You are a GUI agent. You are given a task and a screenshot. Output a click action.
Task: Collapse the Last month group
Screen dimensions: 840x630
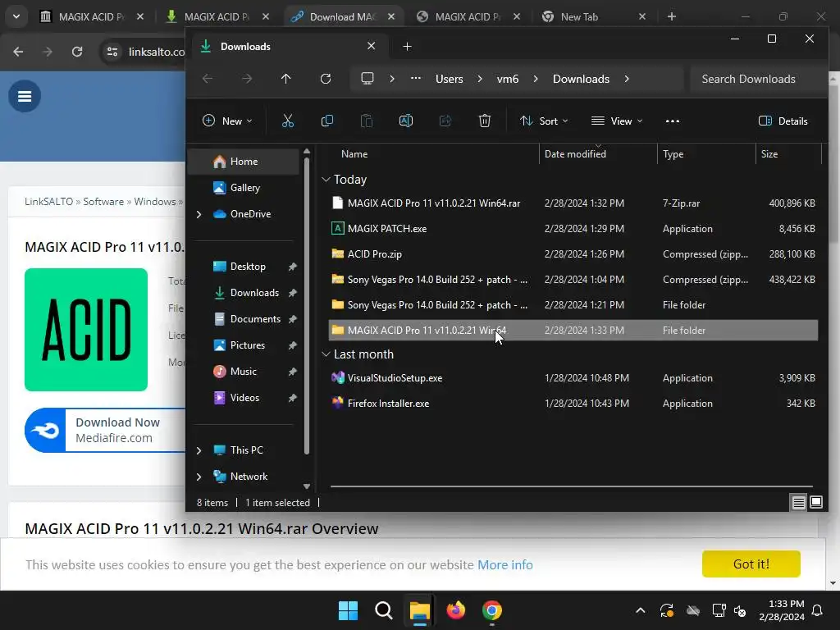326,354
